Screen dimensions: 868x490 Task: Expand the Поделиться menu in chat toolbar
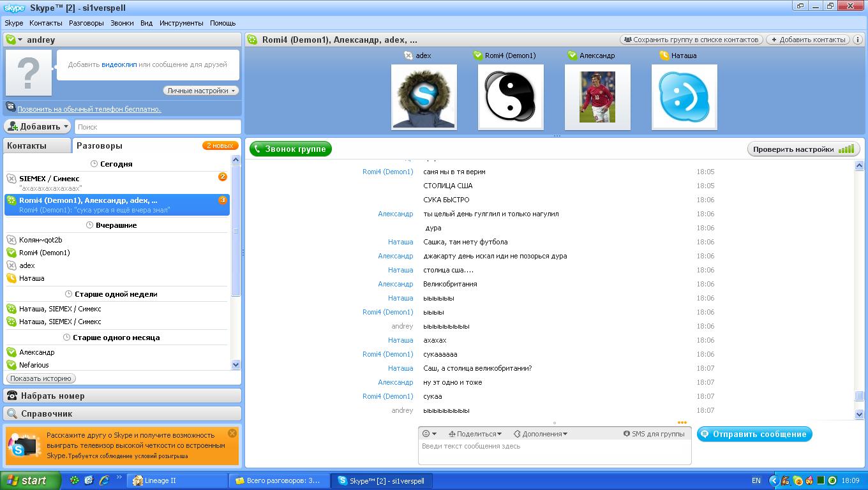point(475,434)
